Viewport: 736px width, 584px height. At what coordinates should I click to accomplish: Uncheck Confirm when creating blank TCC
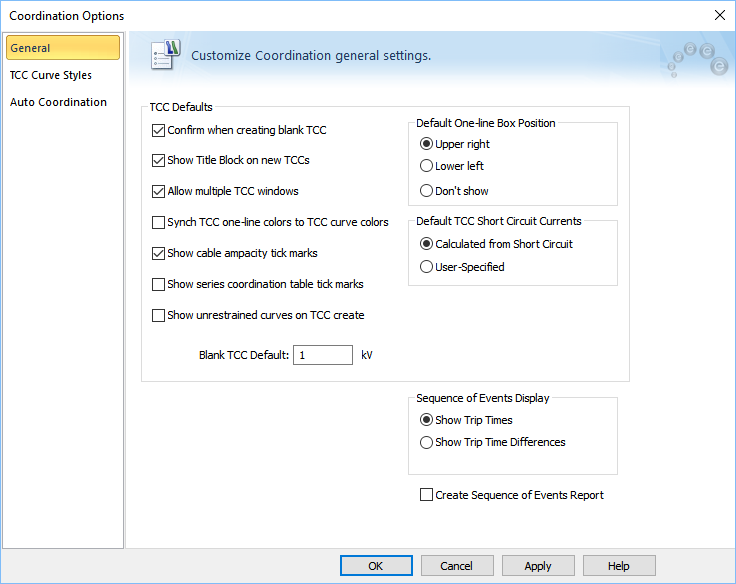[x=158, y=130]
